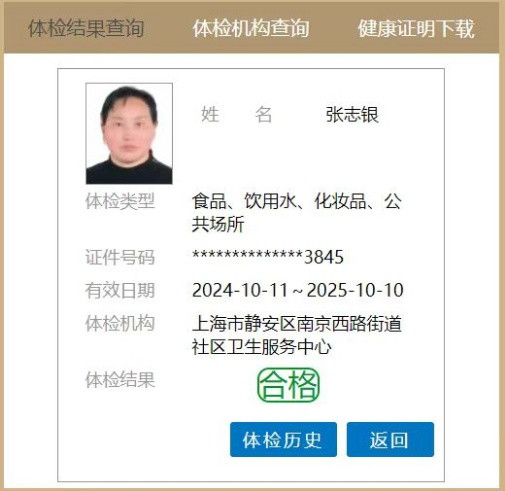
Task: Click the 姓名 label
Action: pos(237,115)
